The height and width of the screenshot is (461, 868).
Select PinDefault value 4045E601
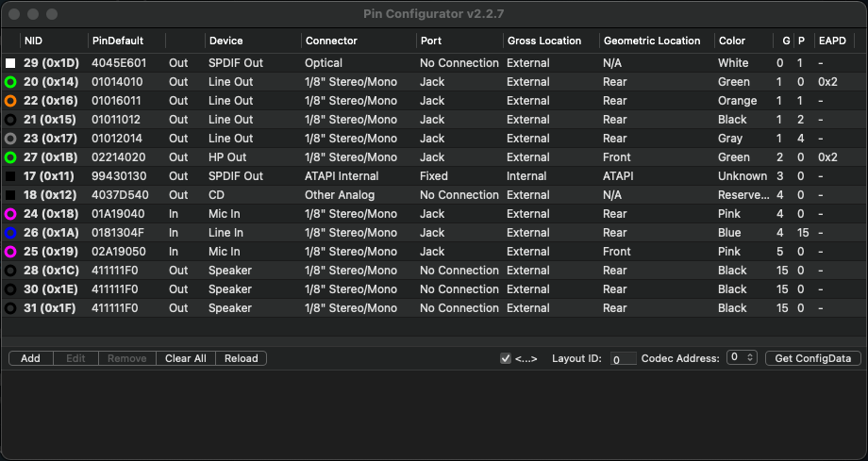click(x=119, y=63)
